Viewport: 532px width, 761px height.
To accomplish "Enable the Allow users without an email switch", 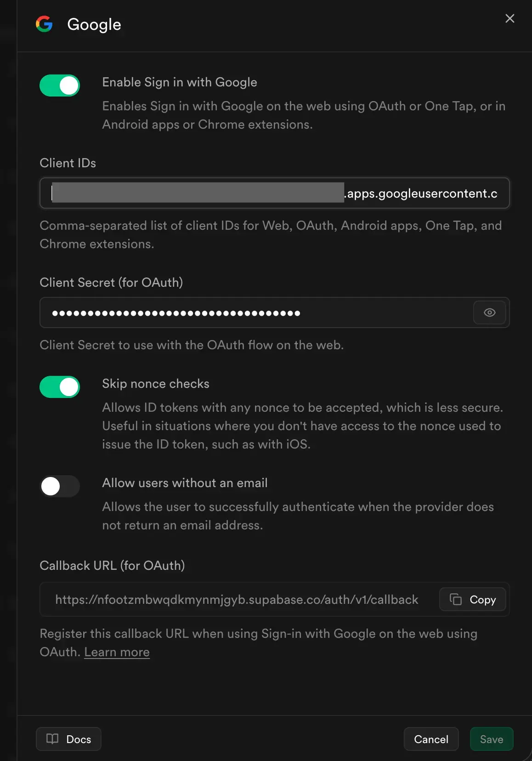I will pos(60,486).
